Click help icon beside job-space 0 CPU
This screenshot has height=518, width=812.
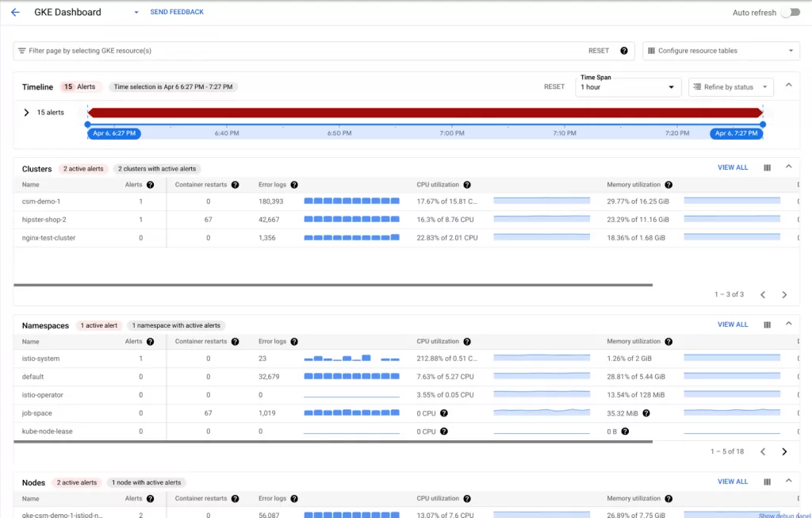point(444,413)
